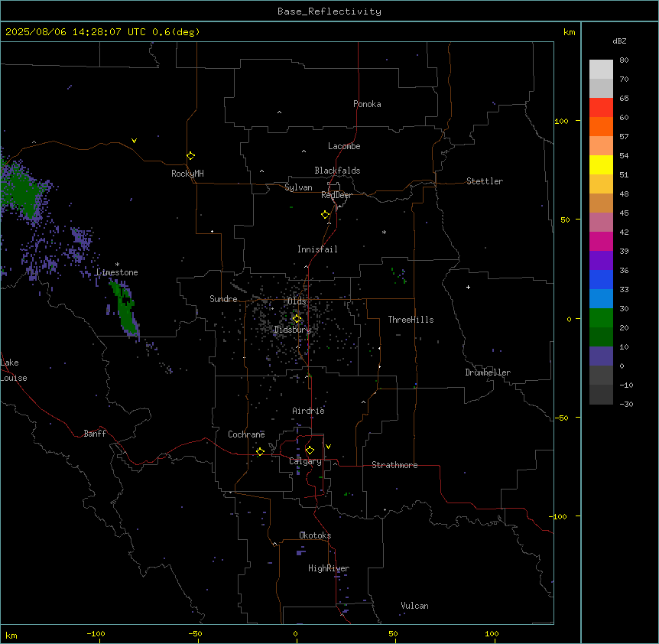Select the Blackfalds label
The height and width of the screenshot is (644, 659).
click(x=337, y=171)
